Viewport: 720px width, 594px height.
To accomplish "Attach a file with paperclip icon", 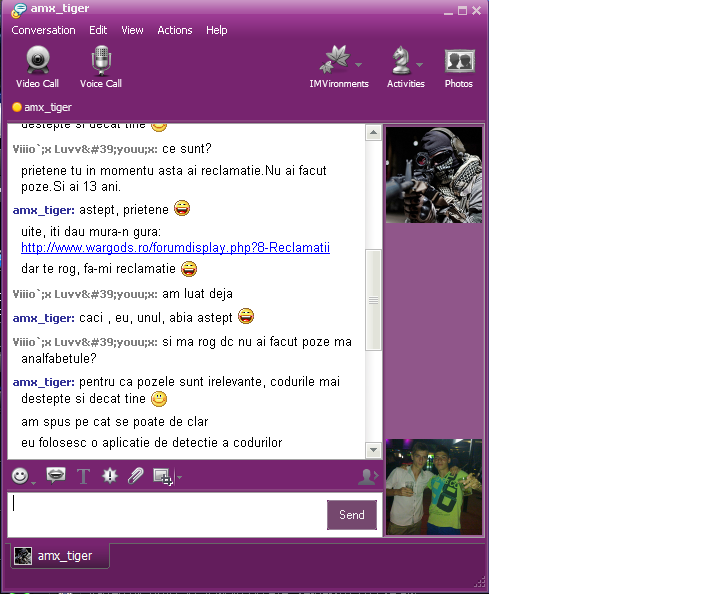I will click(x=135, y=476).
